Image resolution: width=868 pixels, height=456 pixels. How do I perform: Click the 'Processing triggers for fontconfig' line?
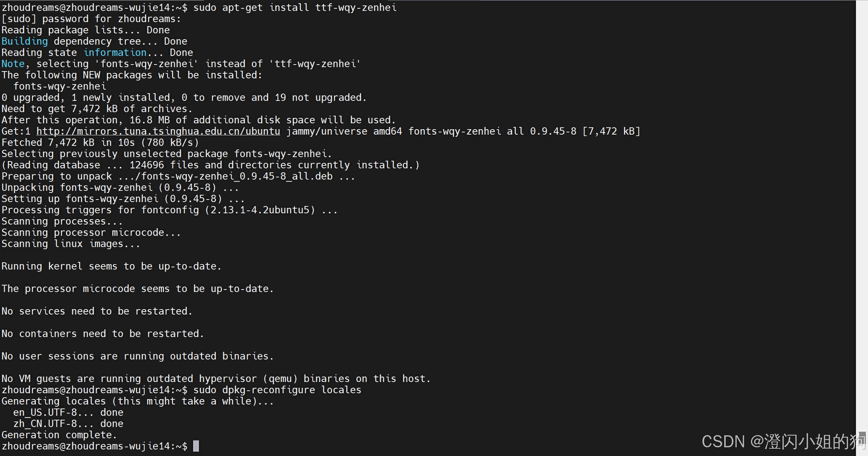170,210
